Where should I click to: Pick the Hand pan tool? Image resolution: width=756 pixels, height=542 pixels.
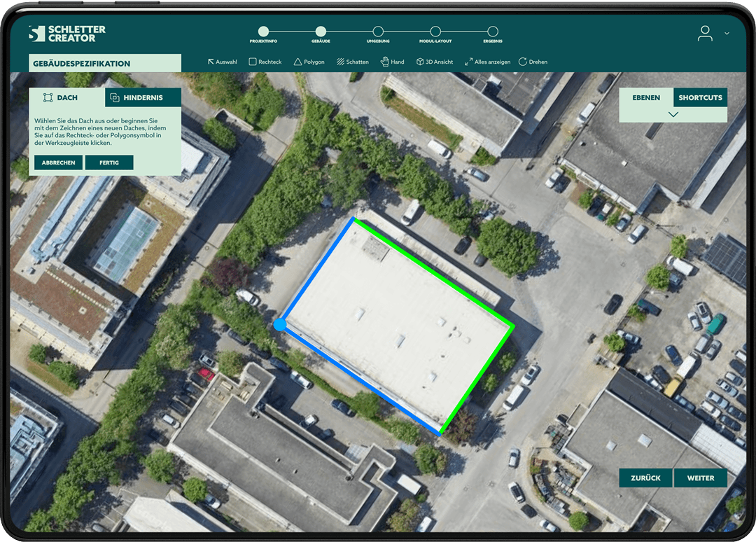click(x=392, y=62)
